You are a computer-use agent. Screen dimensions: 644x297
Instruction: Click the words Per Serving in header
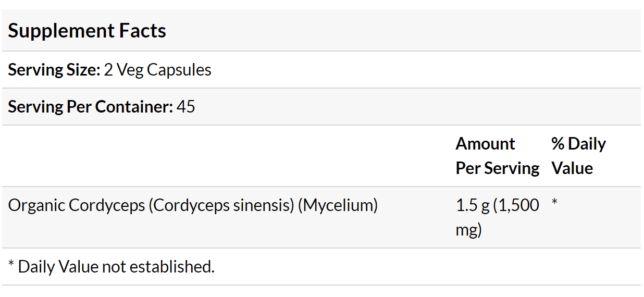(498, 168)
